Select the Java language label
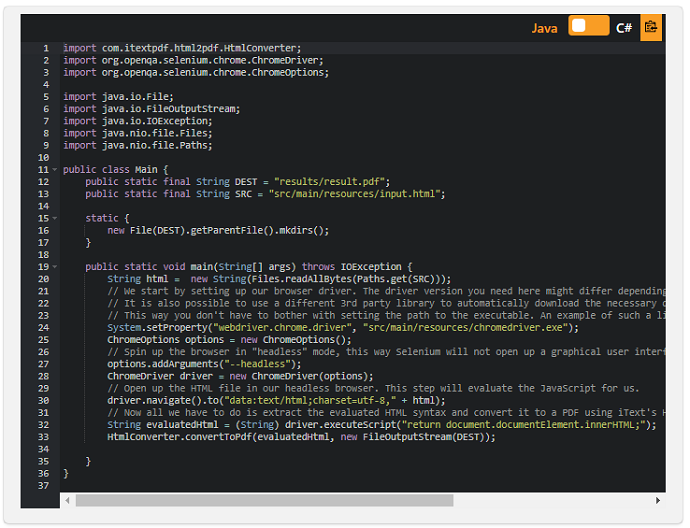 pos(545,28)
